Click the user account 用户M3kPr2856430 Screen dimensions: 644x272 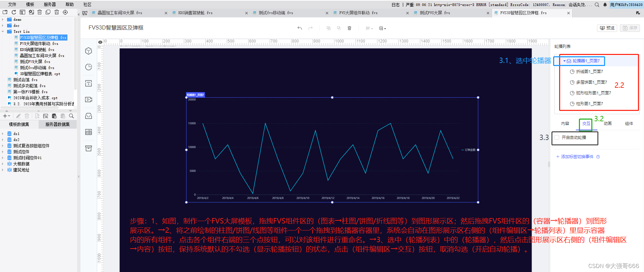point(627,5)
